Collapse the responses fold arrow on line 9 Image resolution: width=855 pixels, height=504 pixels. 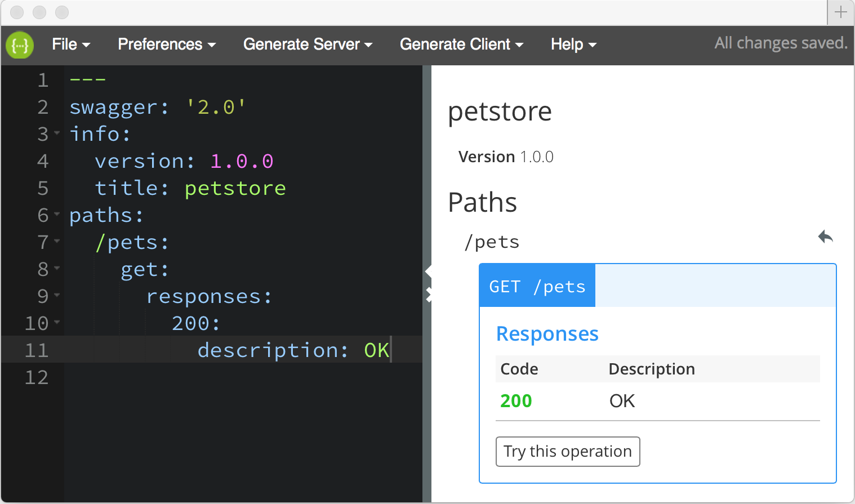57,296
